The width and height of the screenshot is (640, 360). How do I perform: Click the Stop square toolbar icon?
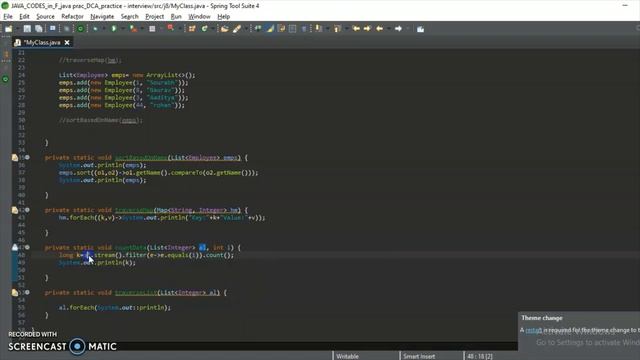[x=152, y=29]
